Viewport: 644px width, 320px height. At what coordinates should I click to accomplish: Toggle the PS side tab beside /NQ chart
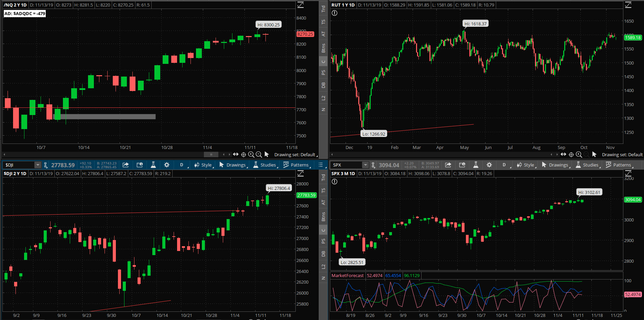coord(323,72)
